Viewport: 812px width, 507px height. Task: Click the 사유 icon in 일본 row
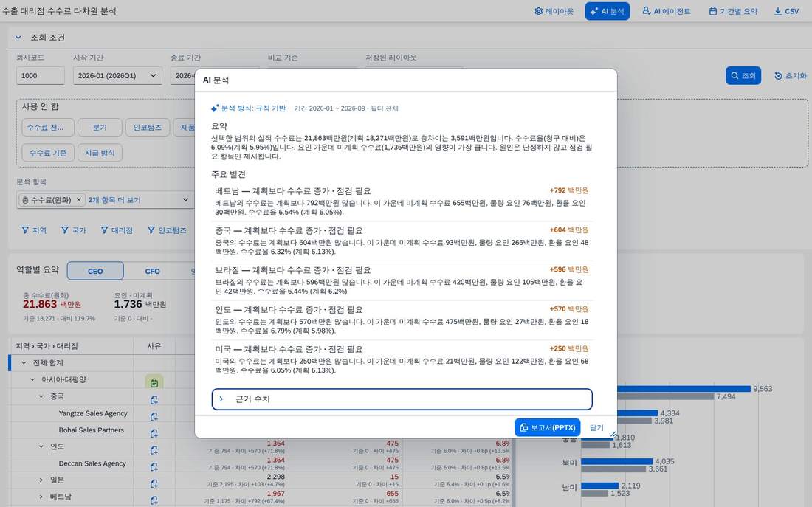click(154, 483)
